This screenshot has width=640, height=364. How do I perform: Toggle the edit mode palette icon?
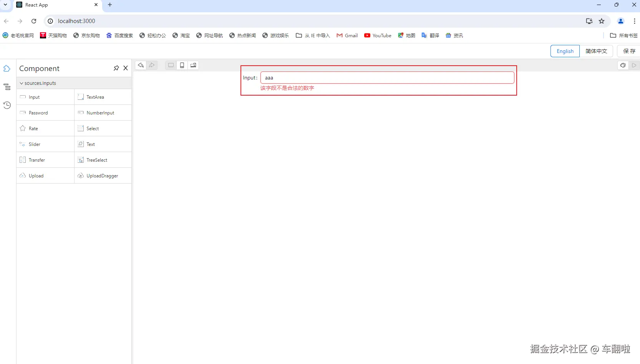623,65
